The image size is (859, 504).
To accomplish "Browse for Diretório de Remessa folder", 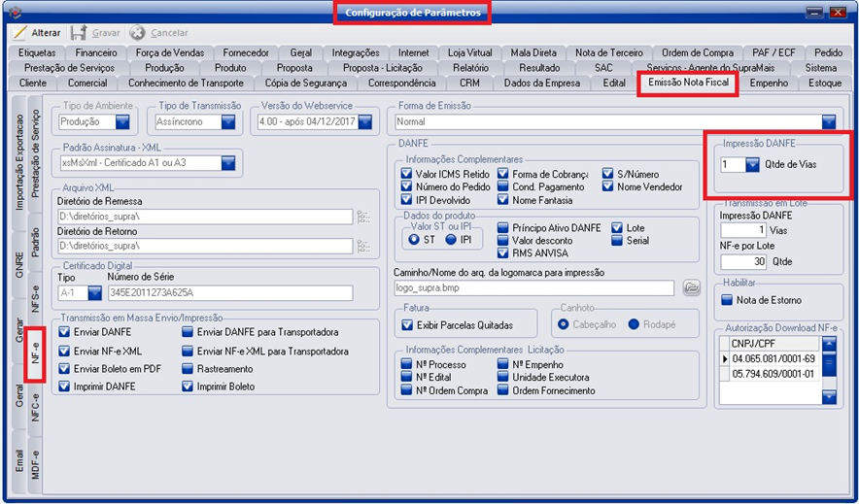I will pyautogui.click(x=363, y=217).
